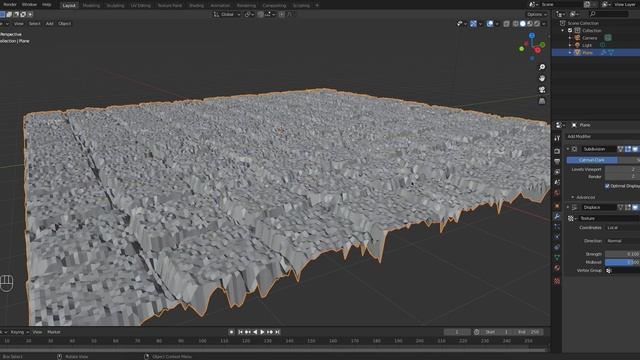Toggle camera view icon in viewport
The image size is (640, 360).
(x=542, y=90)
